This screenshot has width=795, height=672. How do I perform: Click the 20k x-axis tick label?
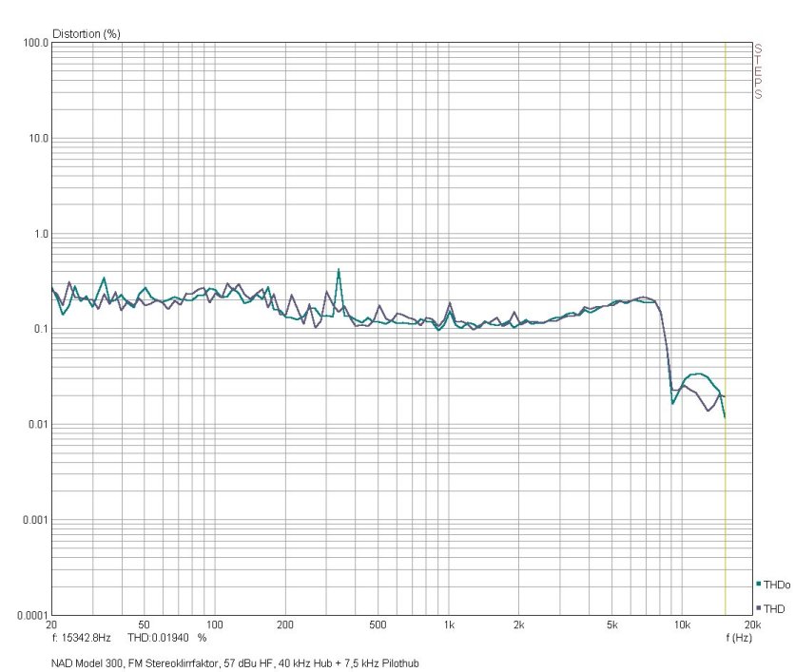tap(752, 624)
